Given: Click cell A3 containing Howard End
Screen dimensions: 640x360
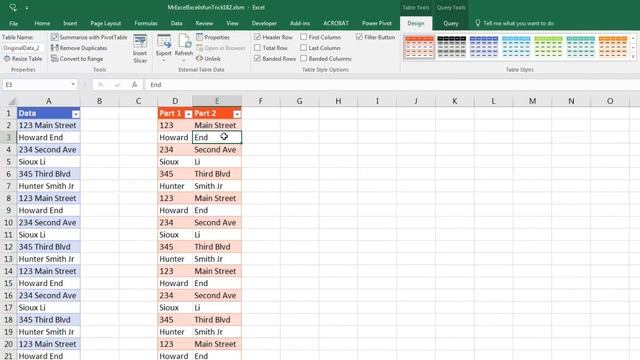Looking at the screenshot, I should pos(48,138).
